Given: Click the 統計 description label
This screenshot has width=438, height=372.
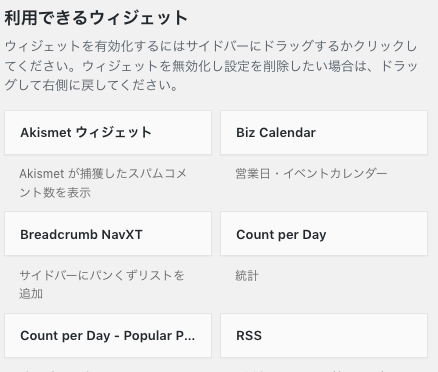Looking at the screenshot, I should (247, 276).
